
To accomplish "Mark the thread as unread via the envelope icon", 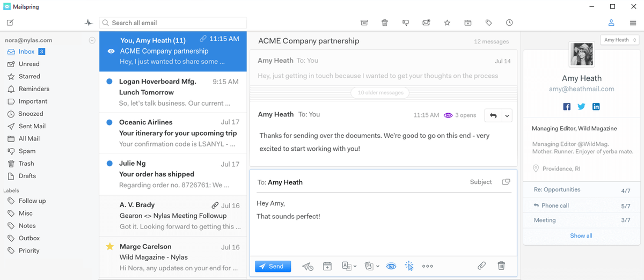I will [426, 23].
